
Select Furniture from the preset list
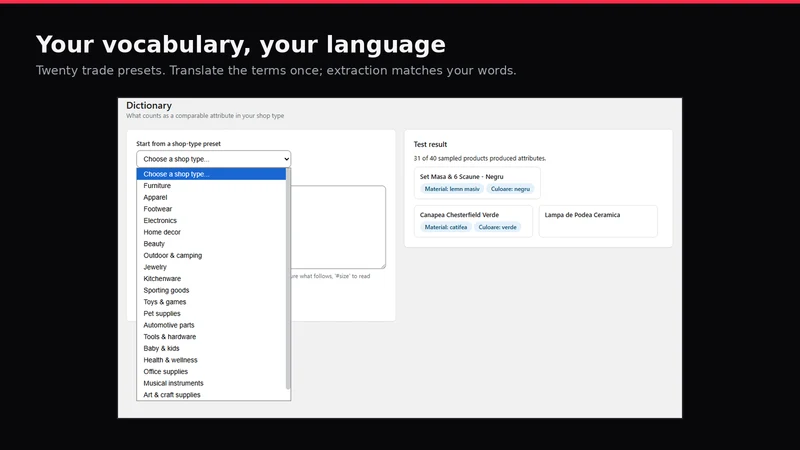point(211,186)
